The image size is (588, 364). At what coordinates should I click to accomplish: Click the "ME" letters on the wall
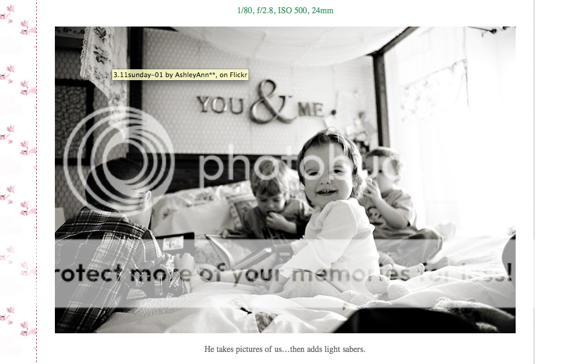[311, 110]
